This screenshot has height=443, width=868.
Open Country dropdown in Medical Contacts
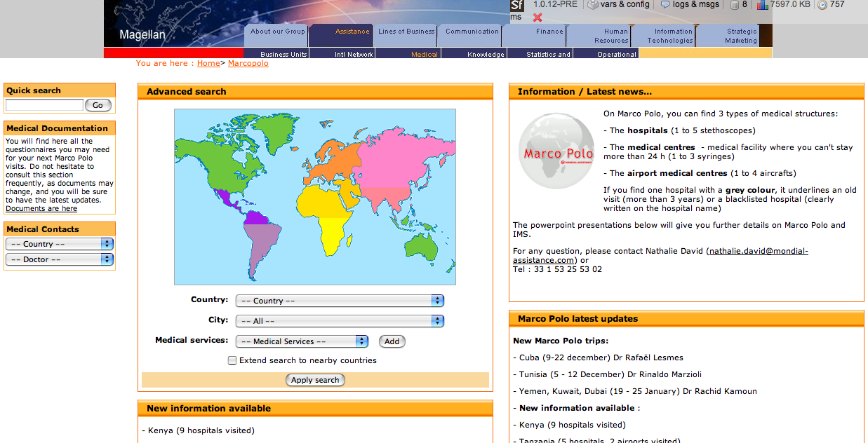[x=59, y=244]
